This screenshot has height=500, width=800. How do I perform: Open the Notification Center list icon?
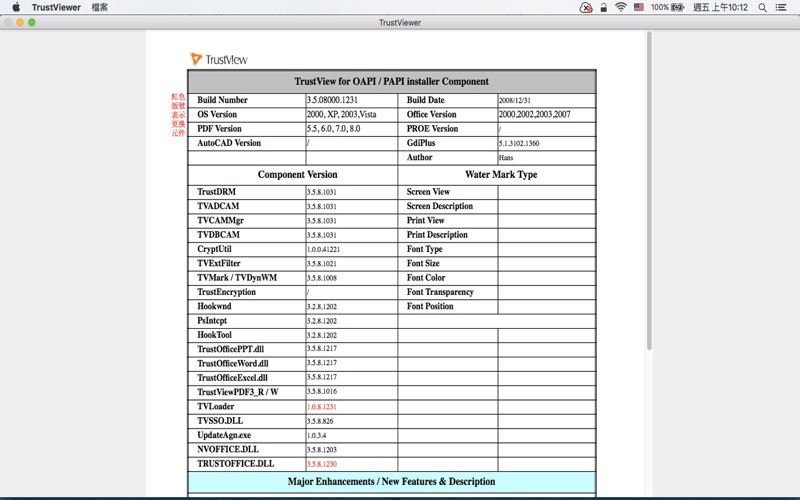(x=781, y=7)
